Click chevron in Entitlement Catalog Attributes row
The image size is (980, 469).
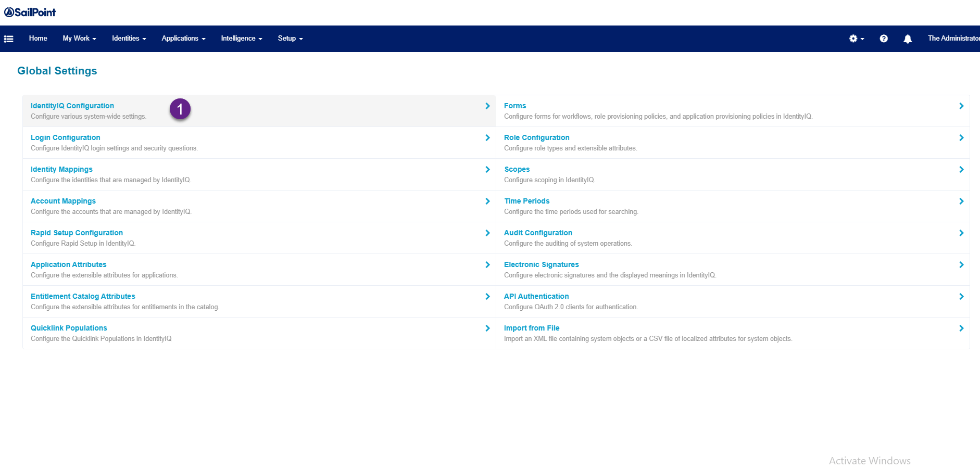click(487, 297)
